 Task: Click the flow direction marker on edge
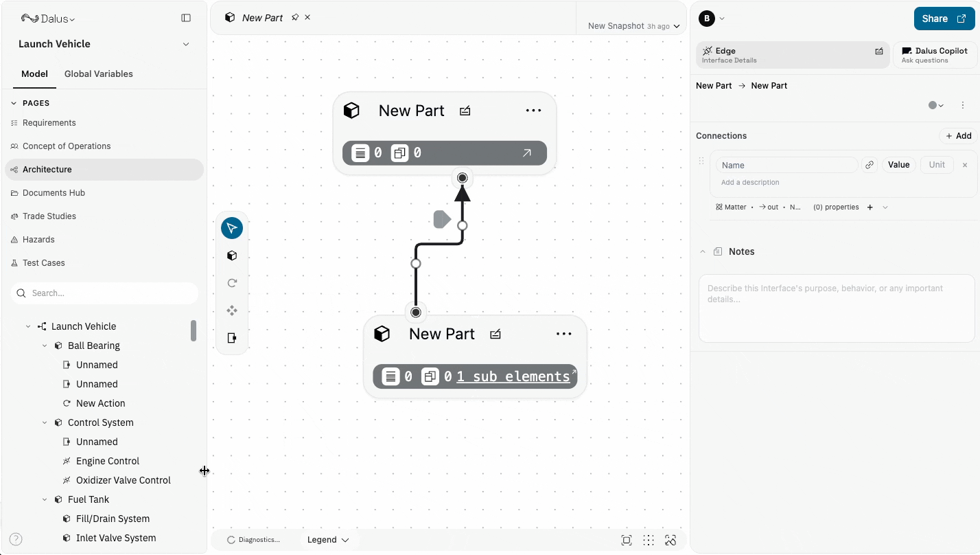pos(442,220)
